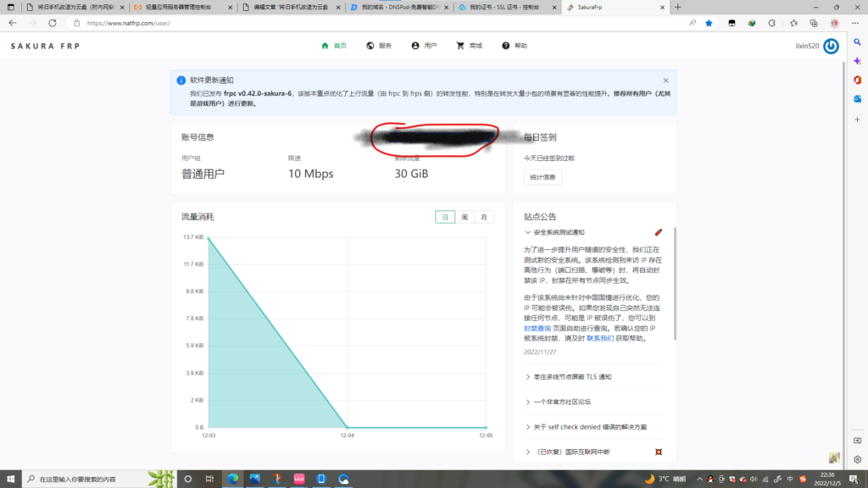Click the 3°C 晴朗 weather widget
The image size is (868, 488).
pyautogui.click(x=665, y=479)
